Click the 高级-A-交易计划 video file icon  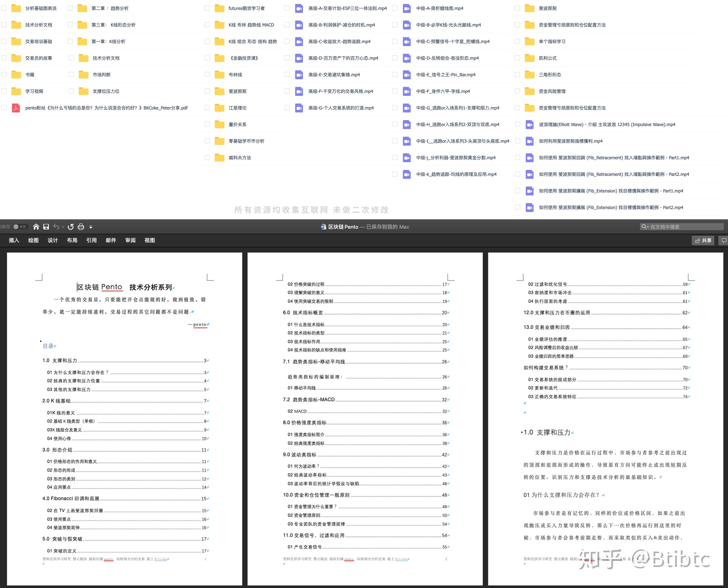[299, 8]
